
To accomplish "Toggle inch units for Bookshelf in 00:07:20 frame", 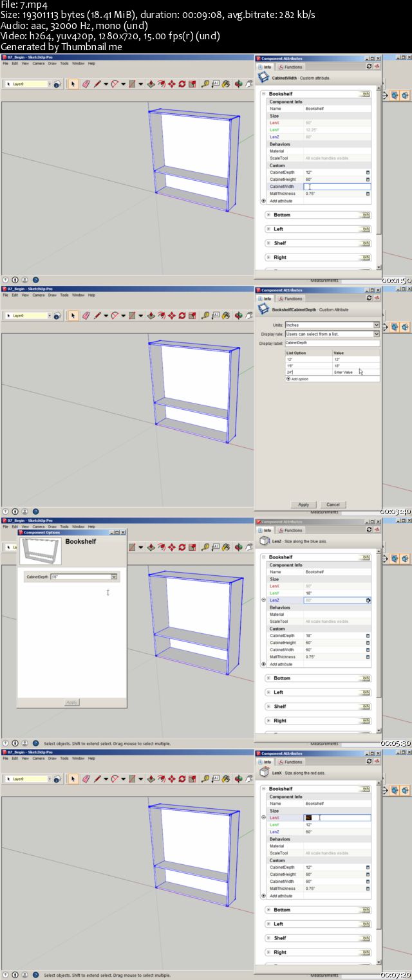I will [366, 789].
